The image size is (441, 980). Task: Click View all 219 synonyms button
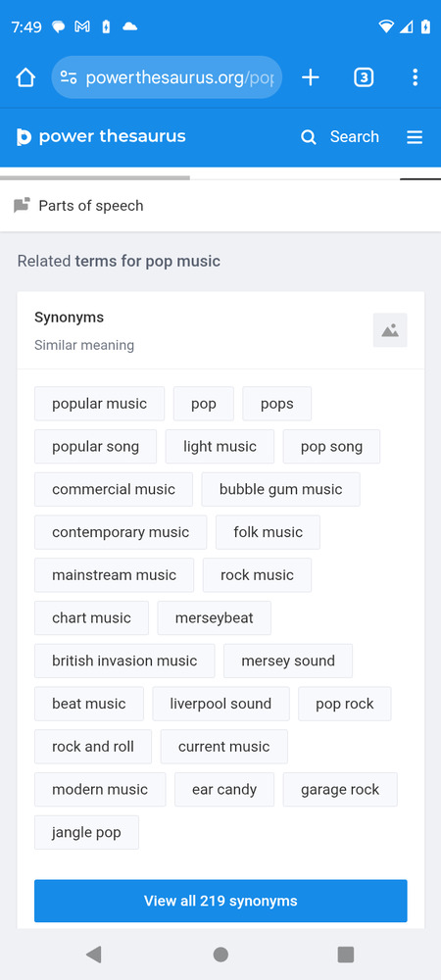point(220,901)
